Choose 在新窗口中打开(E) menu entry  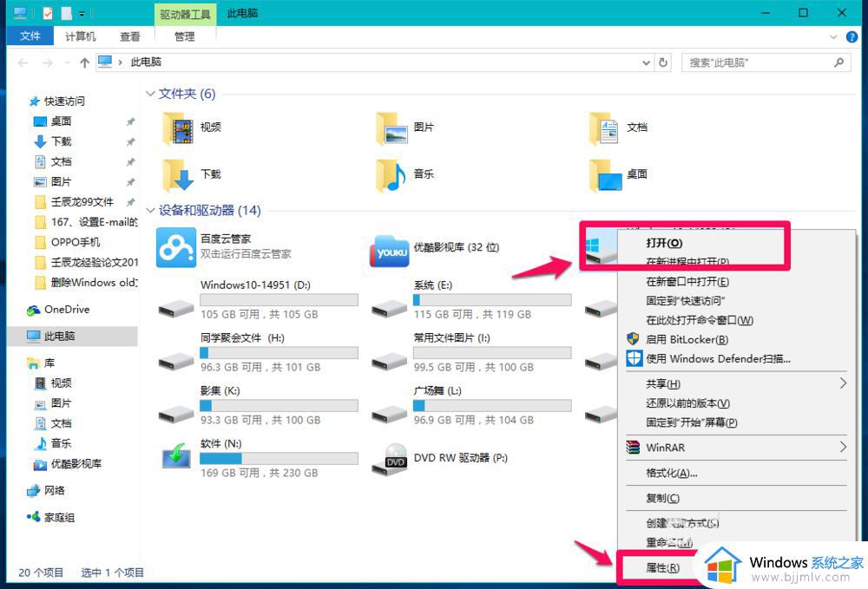click(x=687, y=282)
